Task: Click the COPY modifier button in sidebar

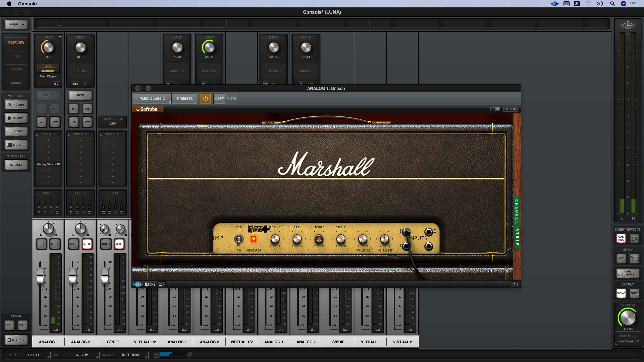Action: coord(16,131)
